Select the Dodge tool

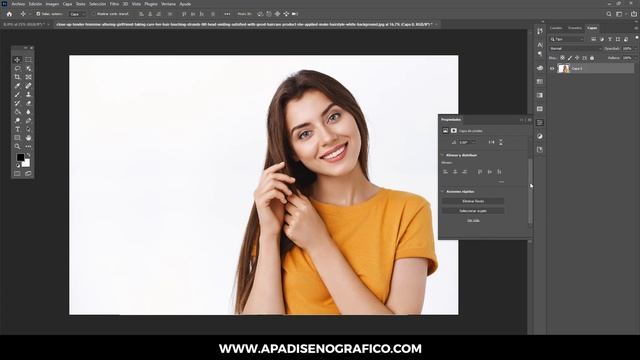click(17, 121)
